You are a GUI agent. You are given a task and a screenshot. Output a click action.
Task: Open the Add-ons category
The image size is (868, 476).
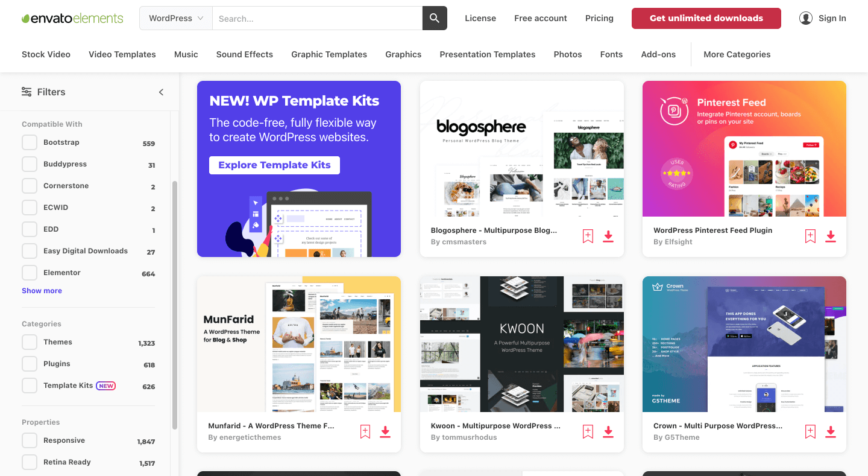point(658,54)
